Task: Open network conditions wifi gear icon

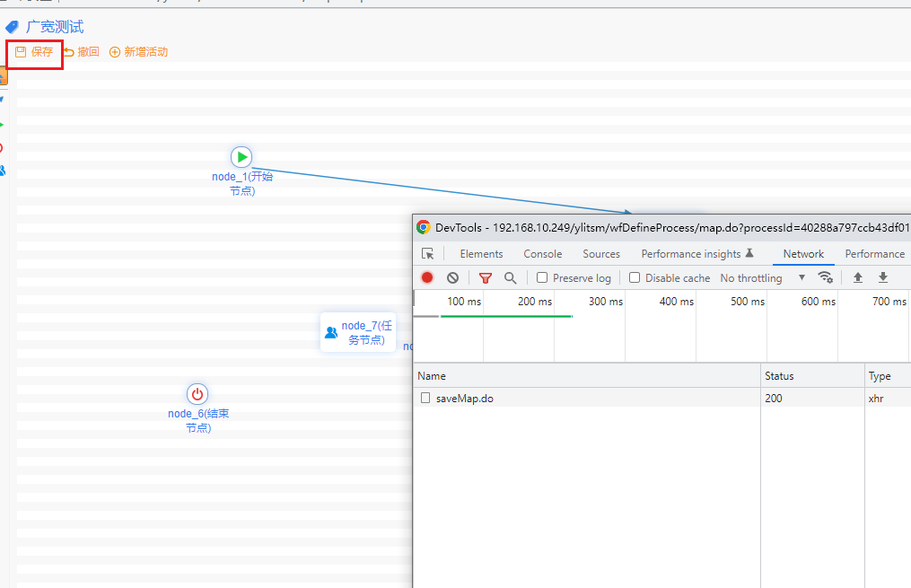Action: click(825, 277)
